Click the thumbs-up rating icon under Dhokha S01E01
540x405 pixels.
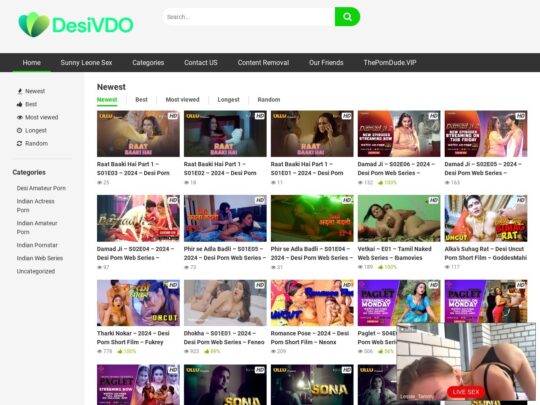point(207,352)
